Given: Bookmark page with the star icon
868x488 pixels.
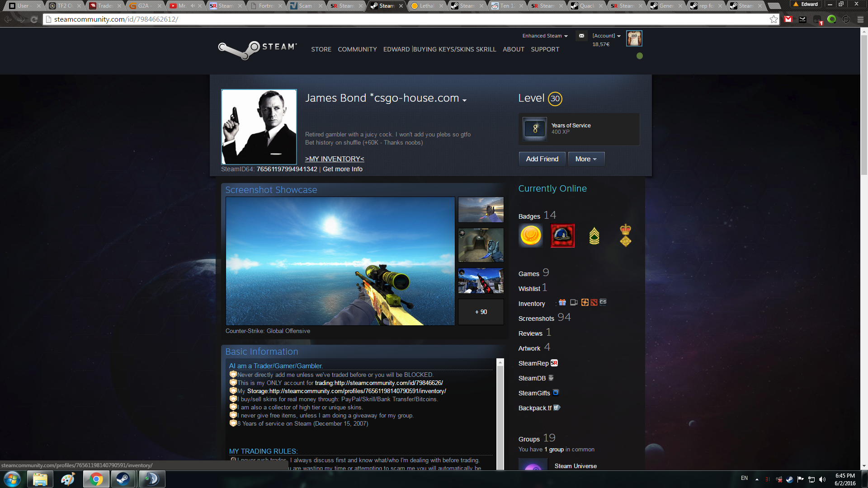Looking at the screenshot, I should coord(774,19).
